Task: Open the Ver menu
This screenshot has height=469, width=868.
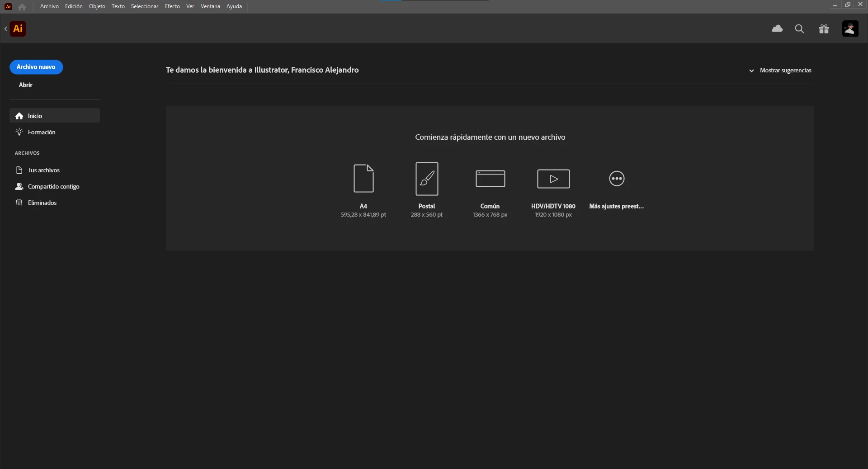Action: click(x=190, y=6)
